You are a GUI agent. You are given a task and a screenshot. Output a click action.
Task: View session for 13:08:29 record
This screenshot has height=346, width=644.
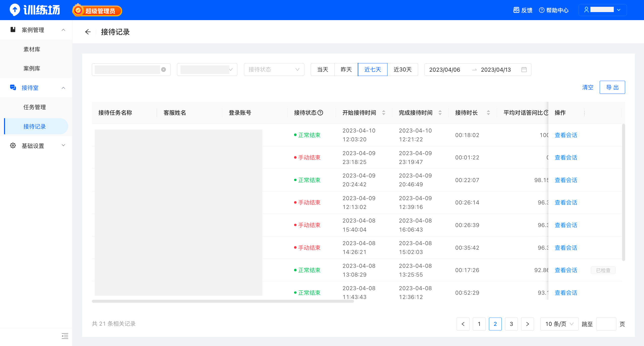click(x=566, y=270)
